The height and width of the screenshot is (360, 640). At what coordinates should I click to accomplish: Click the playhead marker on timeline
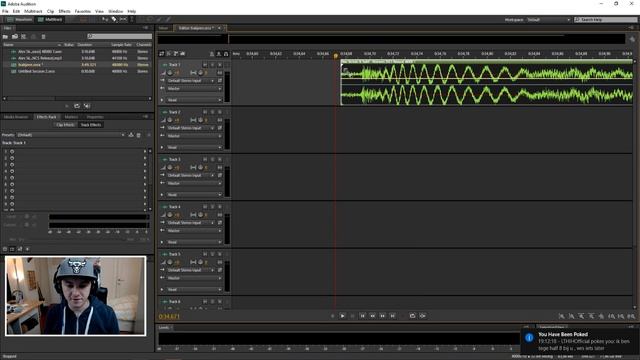coord(336,56)
